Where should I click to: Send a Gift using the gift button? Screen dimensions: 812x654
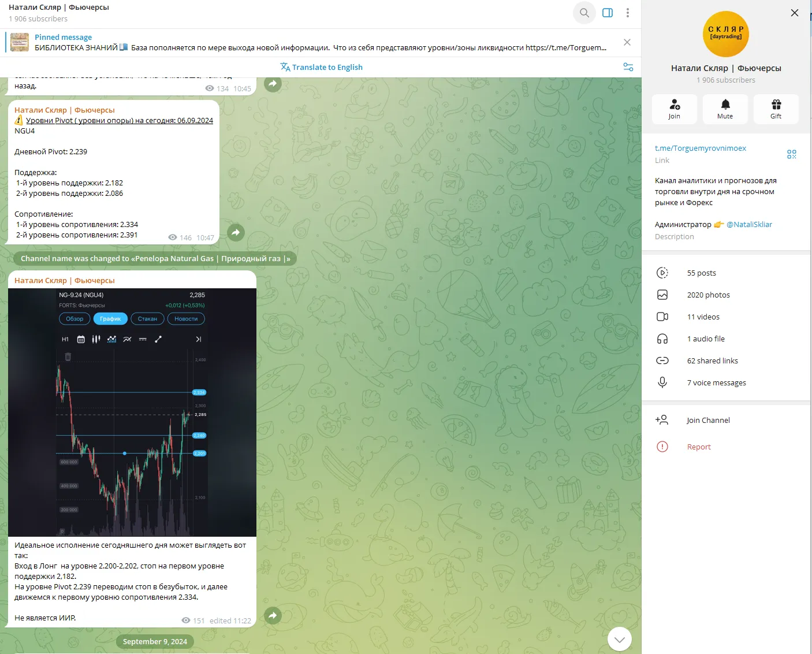click(x=776, y=109)
